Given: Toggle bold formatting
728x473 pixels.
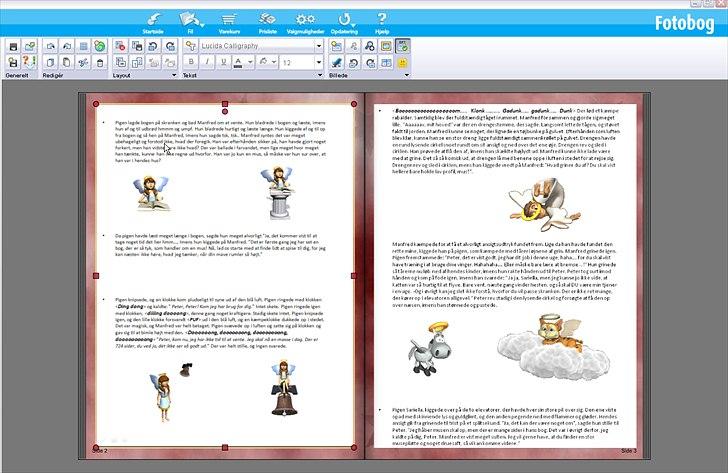Looking at the screenshot, I should coord(191,62).
